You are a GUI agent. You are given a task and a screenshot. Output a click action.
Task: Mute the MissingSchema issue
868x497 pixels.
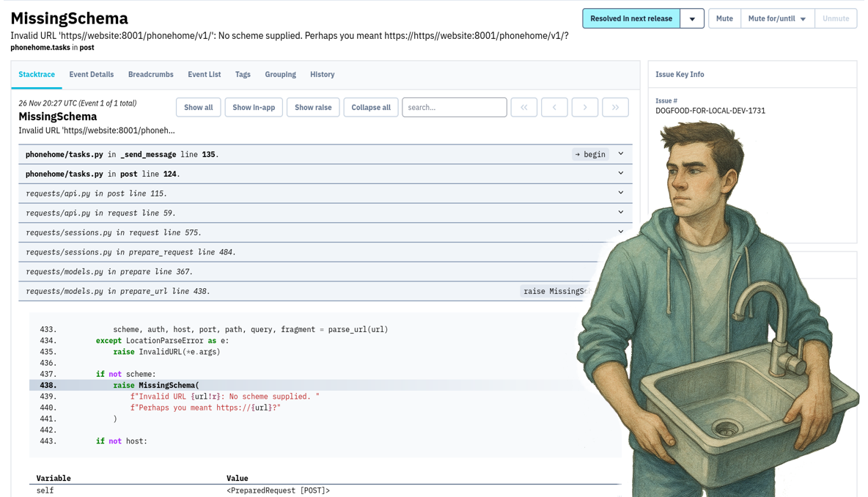click(x=724, y=18)
